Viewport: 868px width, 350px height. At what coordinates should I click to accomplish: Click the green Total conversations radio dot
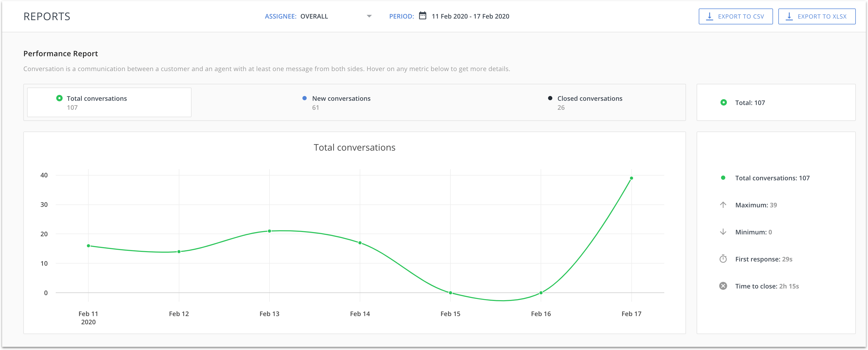[59, 98]
